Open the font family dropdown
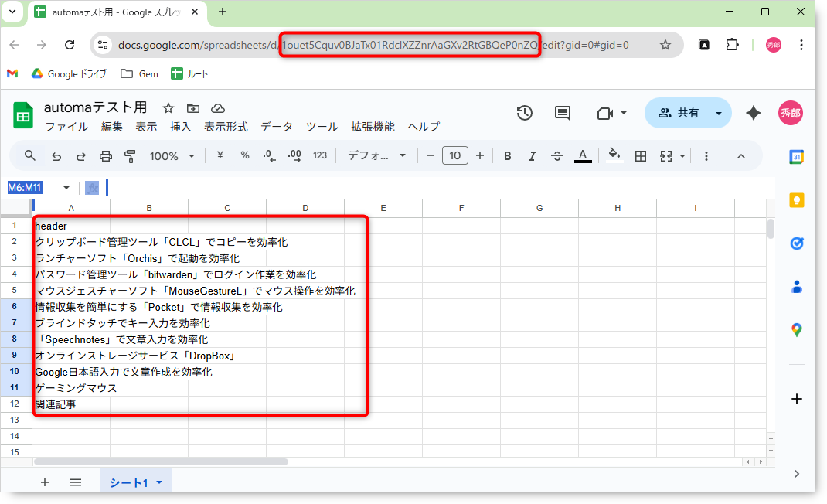The width and height of the screenshot is (827, 504). click(376, 156)
